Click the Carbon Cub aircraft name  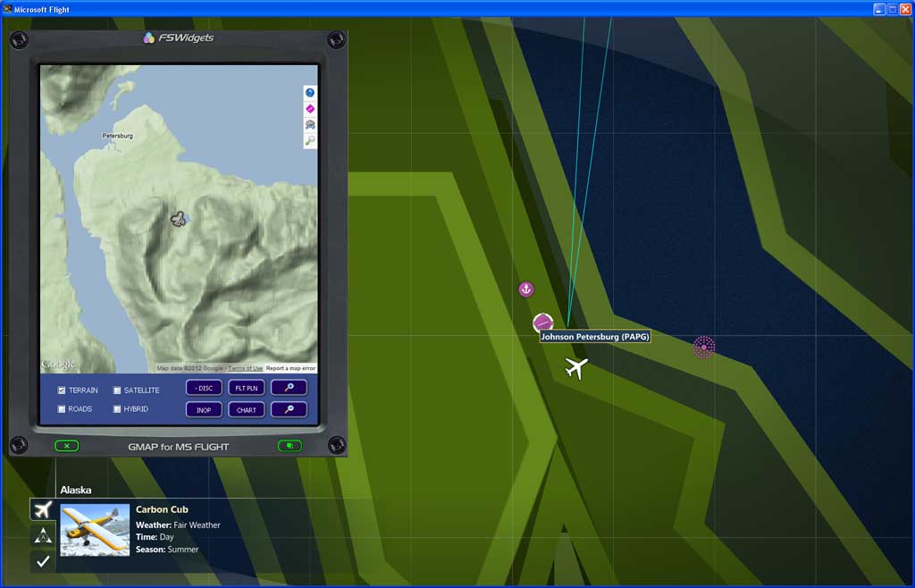click(162, 509)
